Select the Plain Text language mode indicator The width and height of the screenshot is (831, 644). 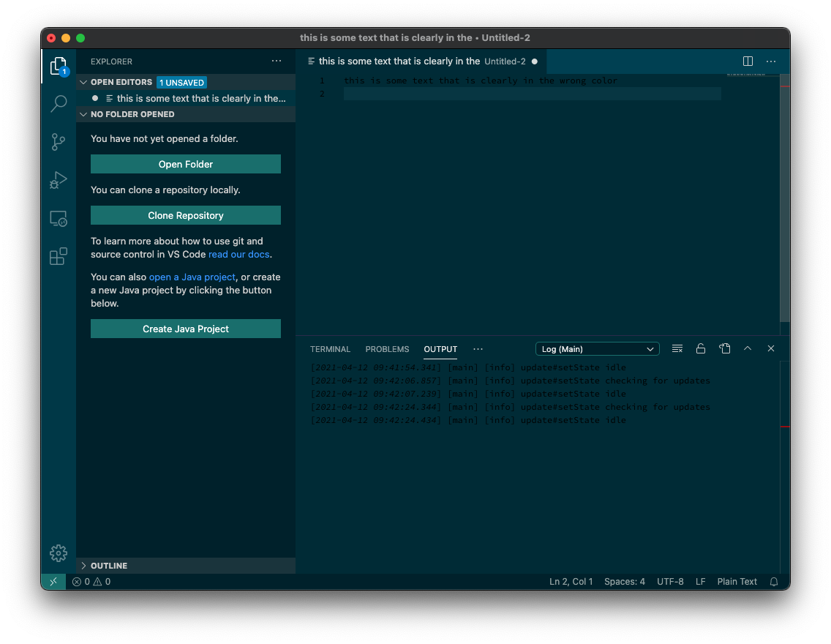pos(737,581)
